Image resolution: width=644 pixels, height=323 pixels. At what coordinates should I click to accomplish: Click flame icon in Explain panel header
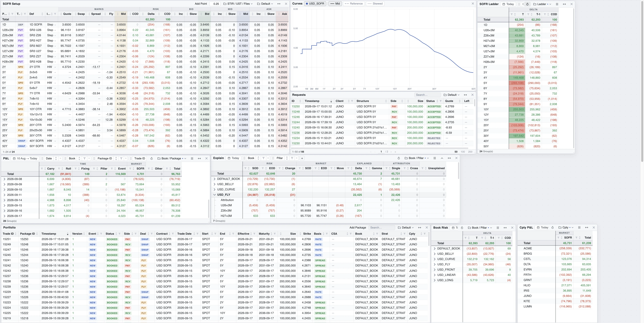coord(399,158)
